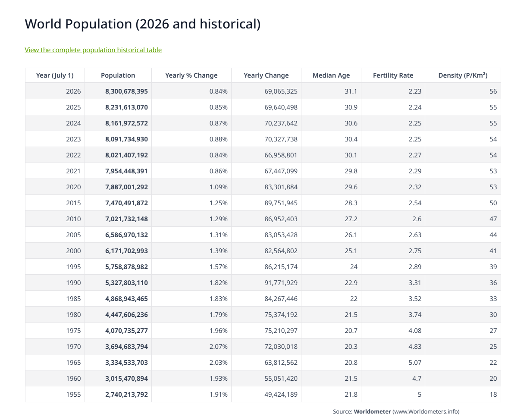Select density value 56
Screen dimensions: 530x420
493,91
